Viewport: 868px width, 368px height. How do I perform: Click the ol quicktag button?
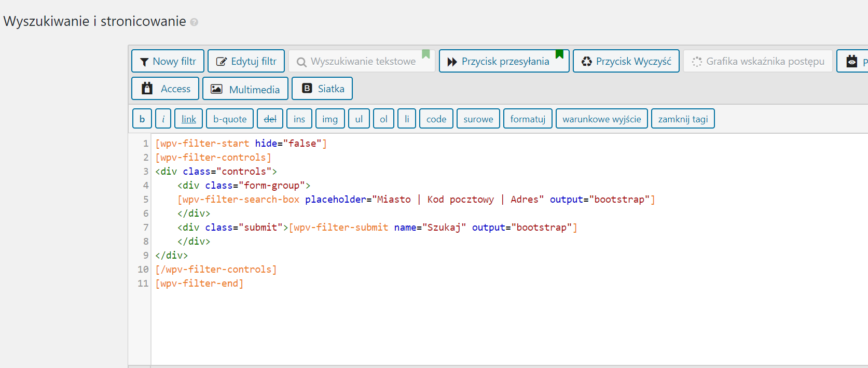coord(383,119)
